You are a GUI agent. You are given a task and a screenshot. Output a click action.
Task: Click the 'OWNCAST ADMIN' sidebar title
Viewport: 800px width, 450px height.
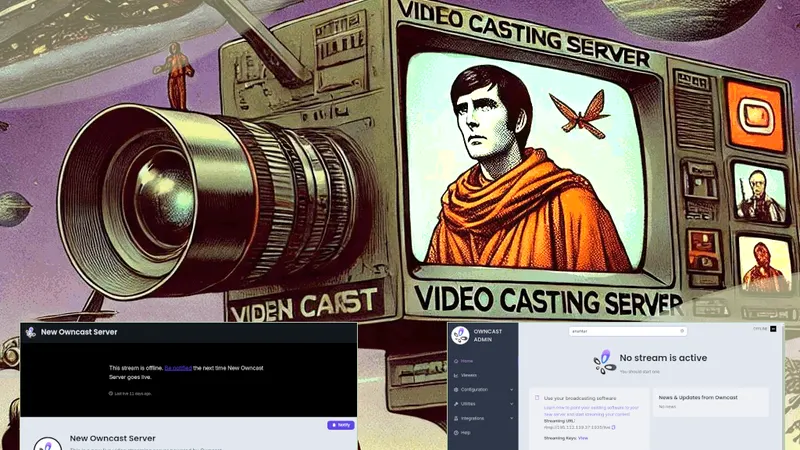tap(488, 335)
